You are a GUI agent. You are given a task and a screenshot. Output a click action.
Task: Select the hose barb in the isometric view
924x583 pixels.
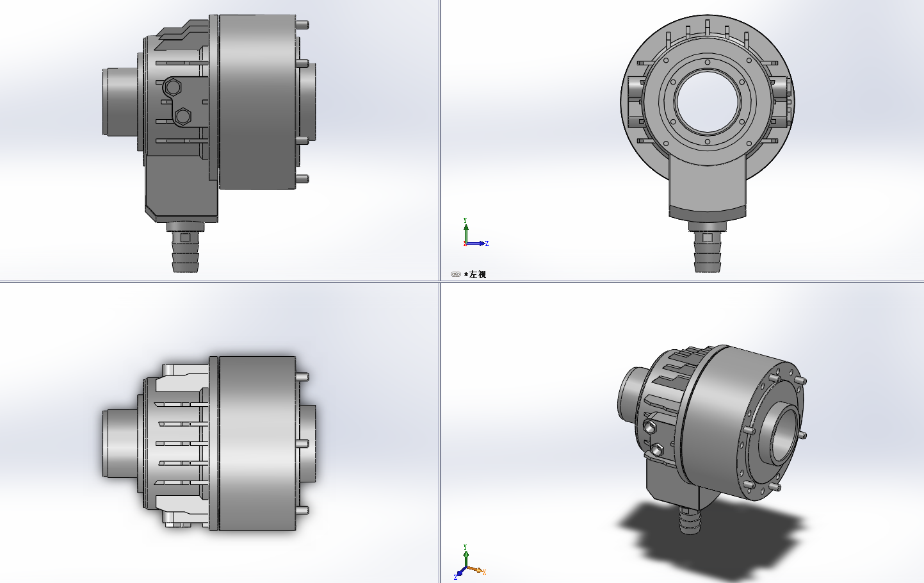point(690,521)
